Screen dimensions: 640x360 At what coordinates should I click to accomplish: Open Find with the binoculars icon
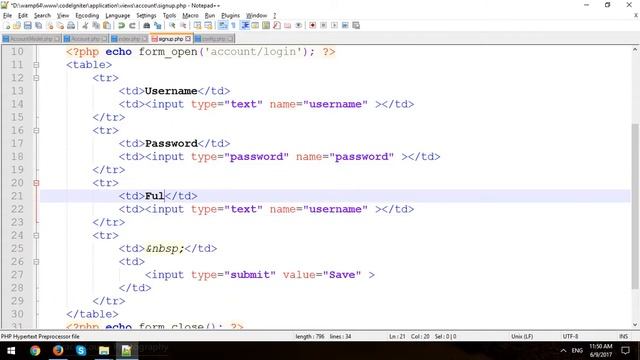147,25
